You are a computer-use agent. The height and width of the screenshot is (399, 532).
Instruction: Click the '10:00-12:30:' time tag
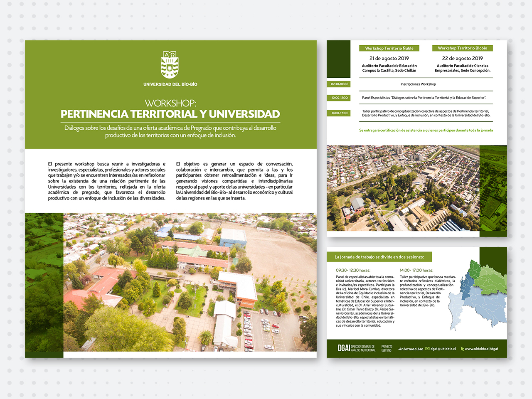[339, 98]
